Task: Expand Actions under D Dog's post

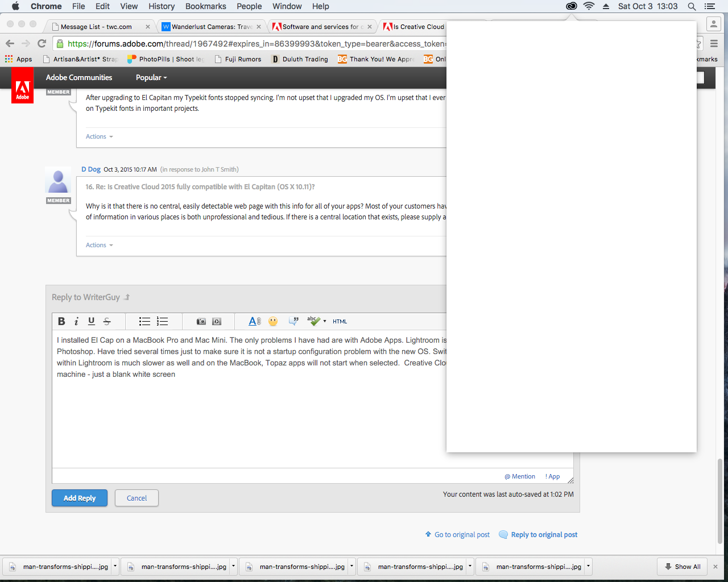Action: [100, 245]
